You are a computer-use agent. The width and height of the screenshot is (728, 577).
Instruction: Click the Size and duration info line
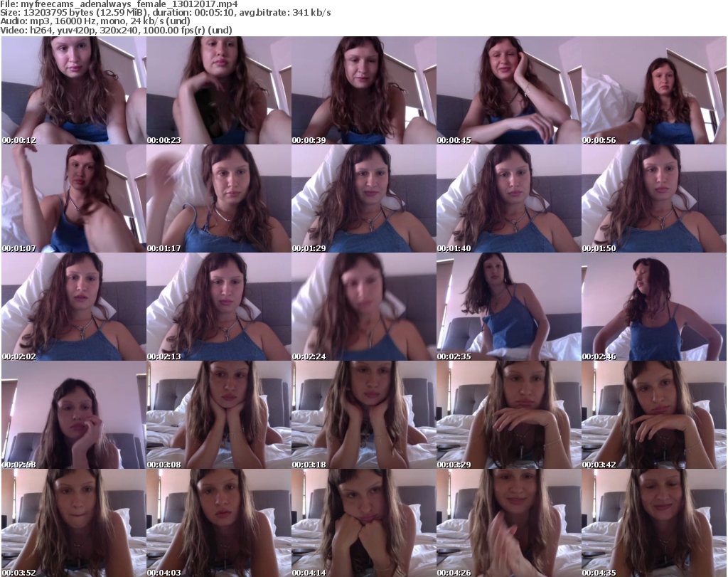pos(165,13)
